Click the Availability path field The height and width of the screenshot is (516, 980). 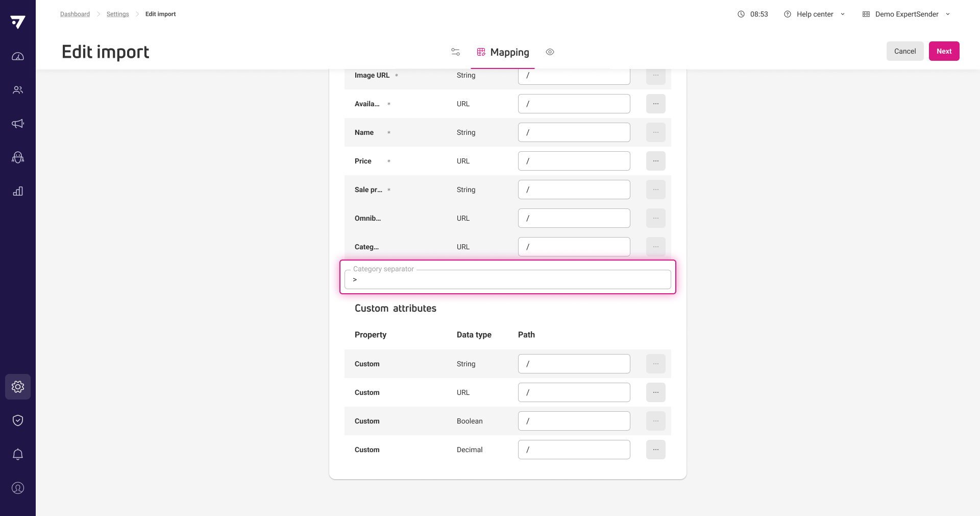point(574,104)
